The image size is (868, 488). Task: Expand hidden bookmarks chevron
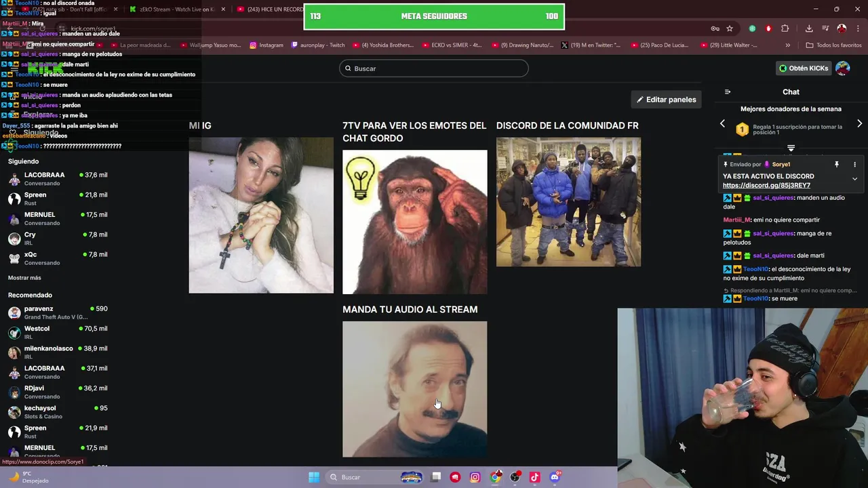pyautogui.click(x=787, y=45)
